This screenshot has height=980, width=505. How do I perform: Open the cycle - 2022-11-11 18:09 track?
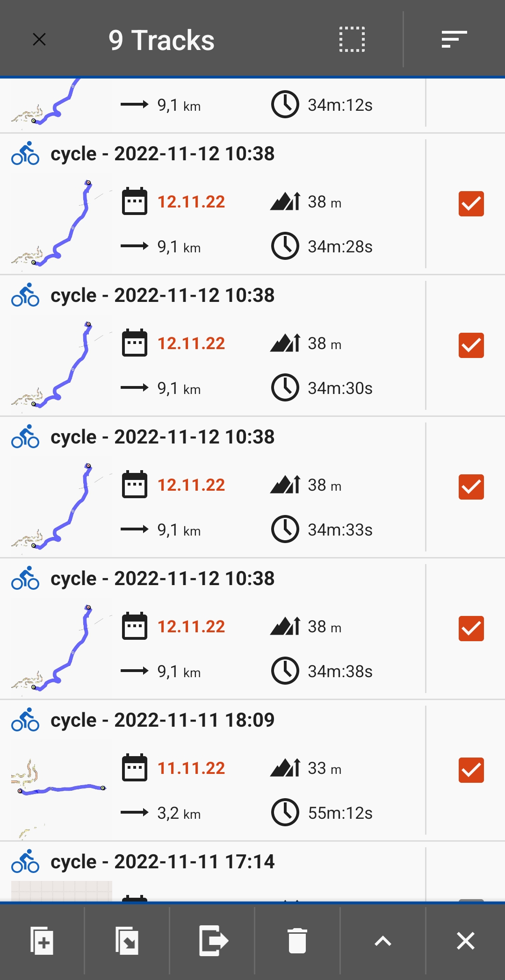pyautogui.click(x=162, y=720)
